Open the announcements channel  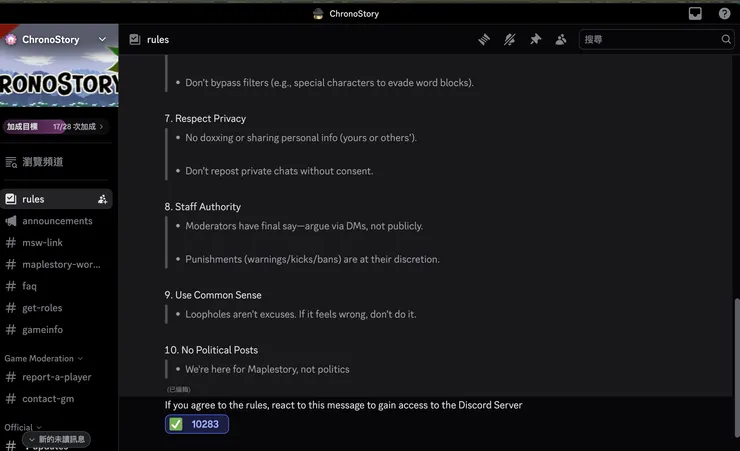tap(57, 221)
